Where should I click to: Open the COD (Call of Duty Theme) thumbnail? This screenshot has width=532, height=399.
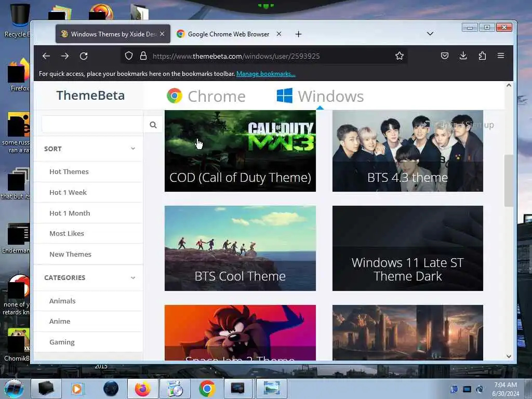click(x=240, y=151)
